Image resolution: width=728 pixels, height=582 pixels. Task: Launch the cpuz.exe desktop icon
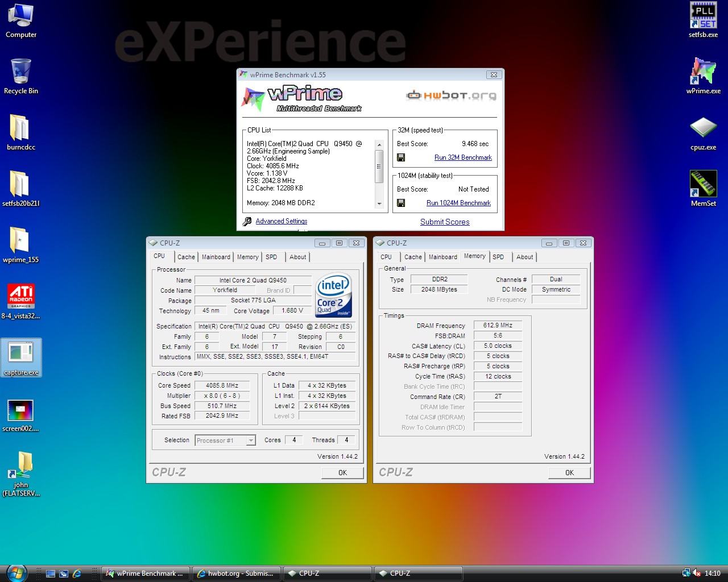pyautogui.click(x=703, y=133)
